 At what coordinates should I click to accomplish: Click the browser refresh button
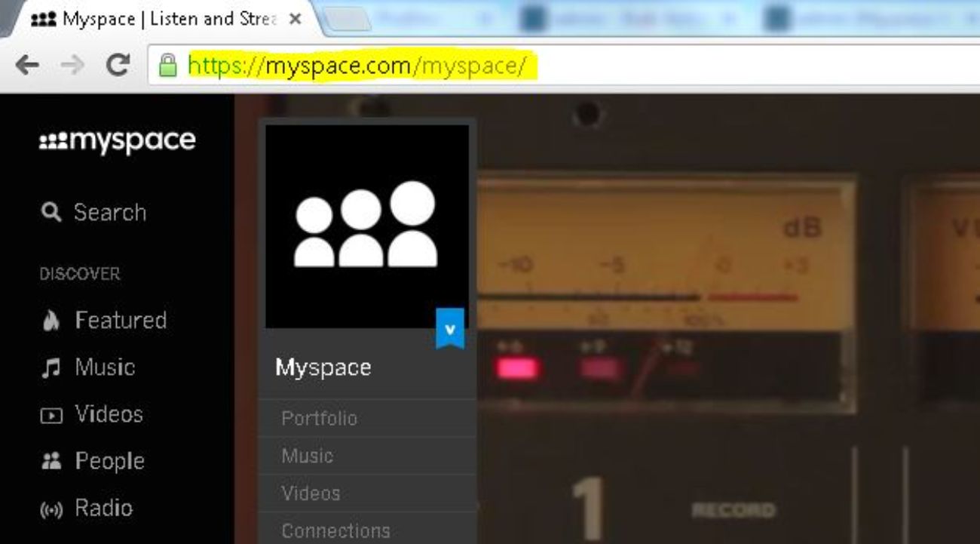pos(117,65)
